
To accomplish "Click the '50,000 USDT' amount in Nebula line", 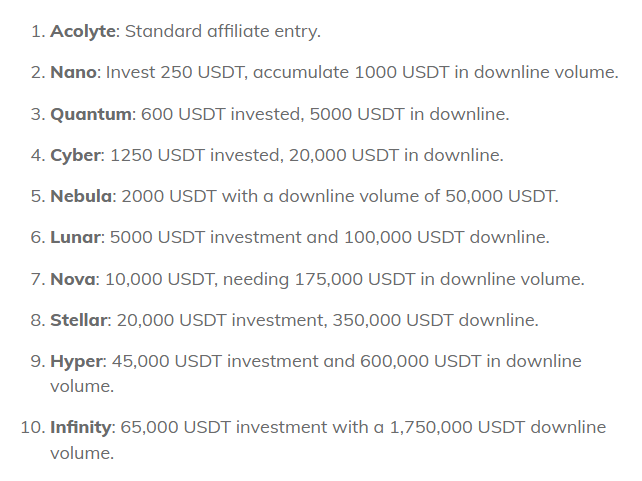I will pos(500,196).
